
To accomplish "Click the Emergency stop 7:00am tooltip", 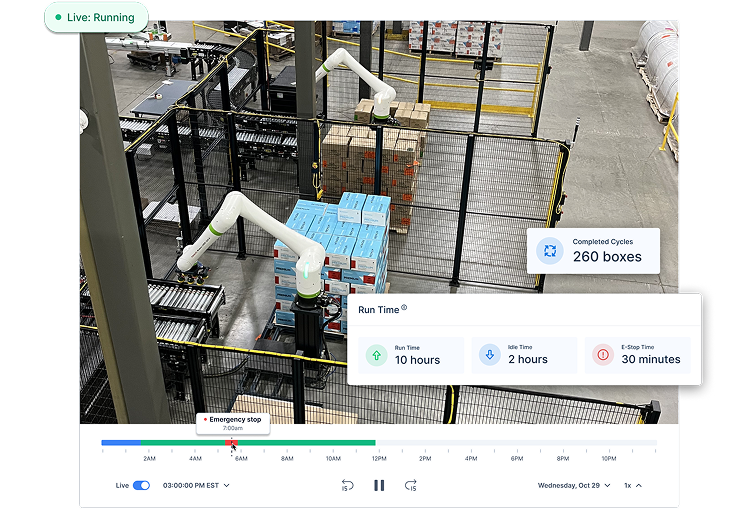I will (x=233, y=423).
